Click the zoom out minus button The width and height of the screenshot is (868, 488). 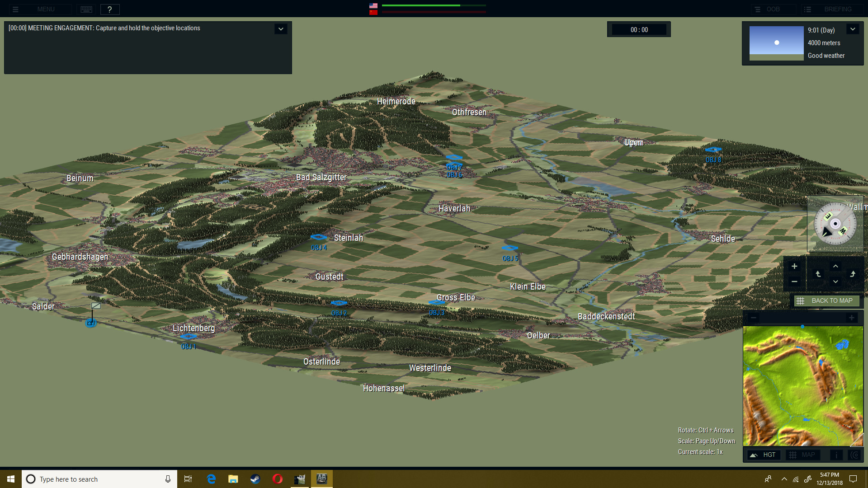(x=794, y=282)
